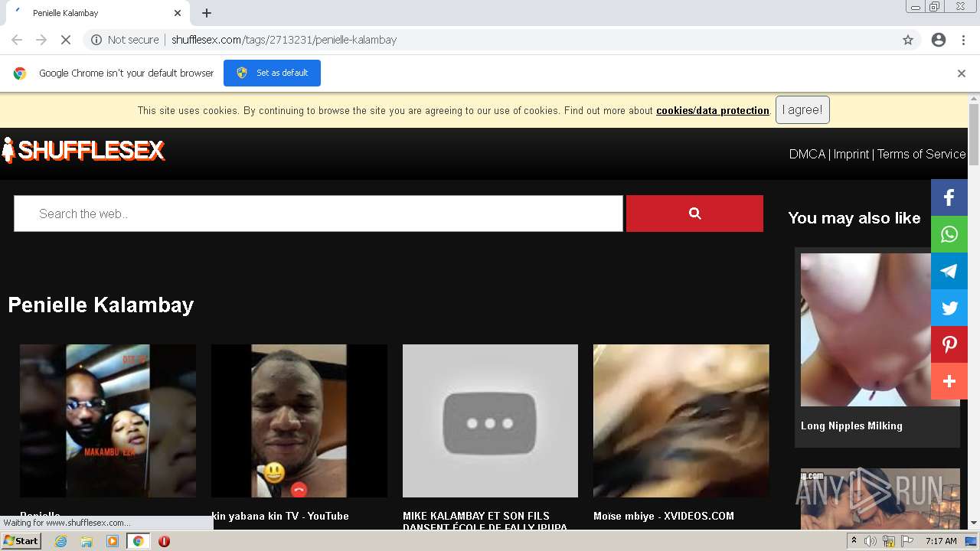The height and width of the screenshot is (551, 980).
Task: Open media player taskbar icon
Action: pyautogui.click(x=113, y=541)
